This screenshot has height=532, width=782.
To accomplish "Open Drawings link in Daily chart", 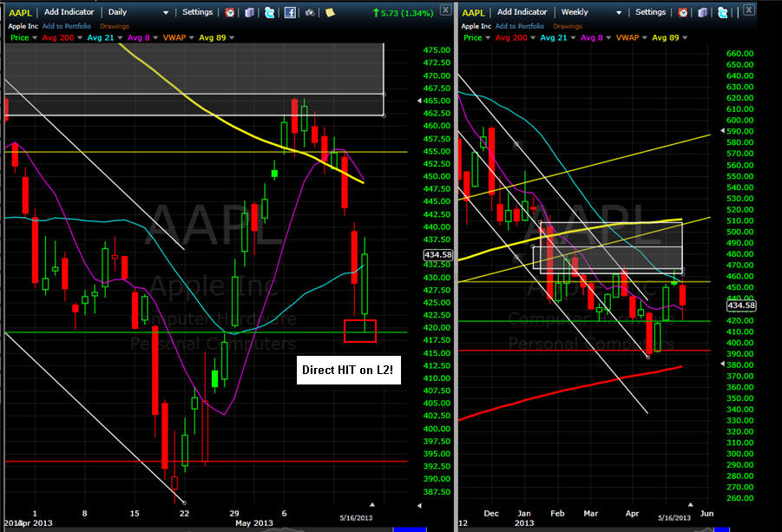I will [x=115, y=26].
